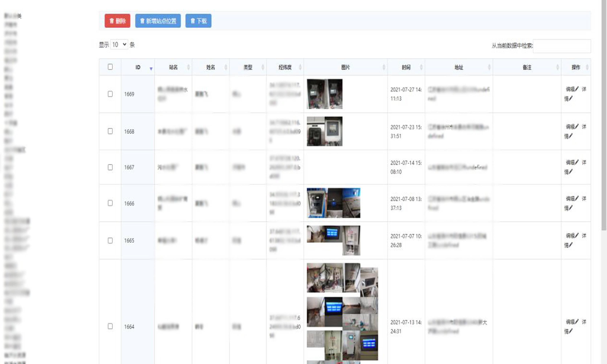
Task: Click 编辑 edit link in row 1668
Action: 572,127
